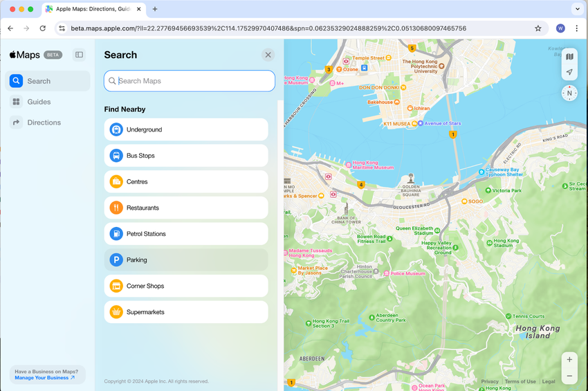Close the Search panel
This screenshot has height=391, width=588.
click(x=268, y=55)
